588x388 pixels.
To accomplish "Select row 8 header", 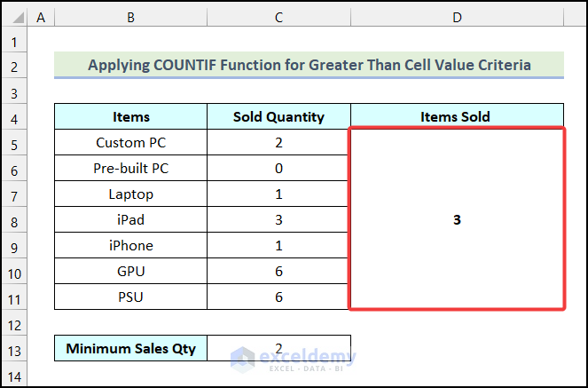I will (14, 219).
